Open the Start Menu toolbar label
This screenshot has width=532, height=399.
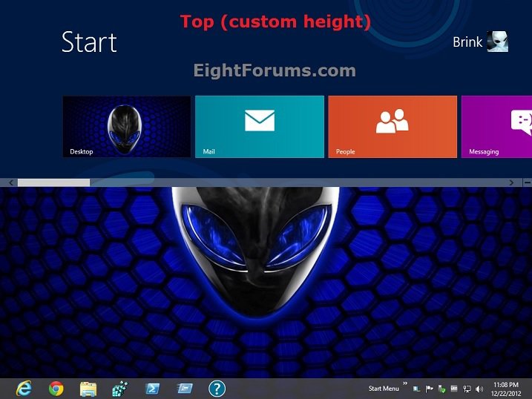coord(384,389)
